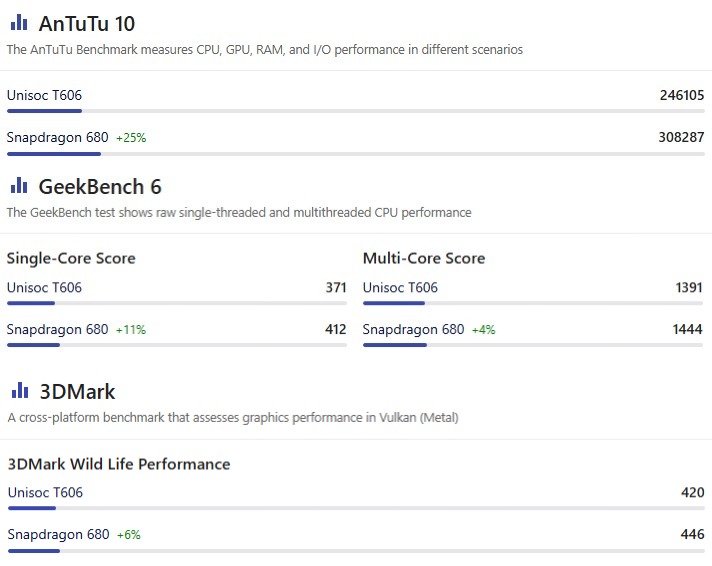712x566 pixels.
Task: Open the Unisoc T606 link under AnTuTu
Action: pyautogui.click(x=44, y=96)
